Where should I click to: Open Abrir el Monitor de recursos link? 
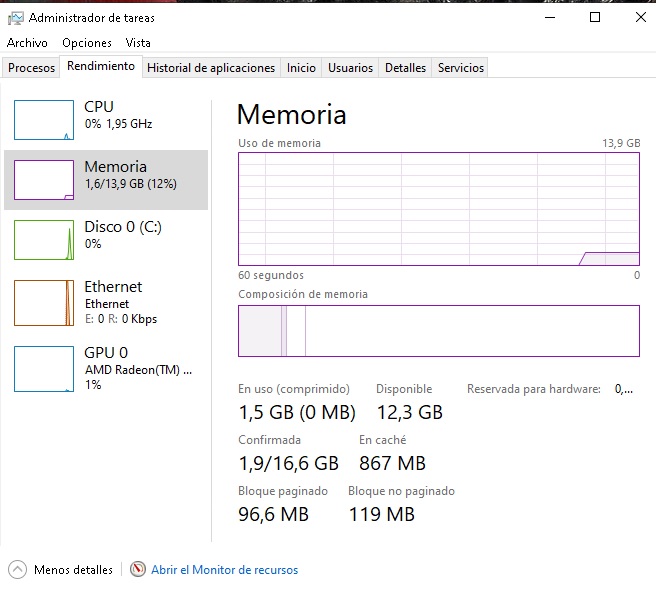[224, 570]
